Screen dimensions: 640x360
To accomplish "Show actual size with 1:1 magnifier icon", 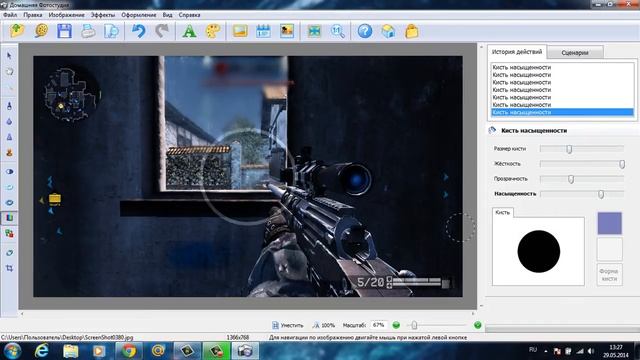I will 338,31.
